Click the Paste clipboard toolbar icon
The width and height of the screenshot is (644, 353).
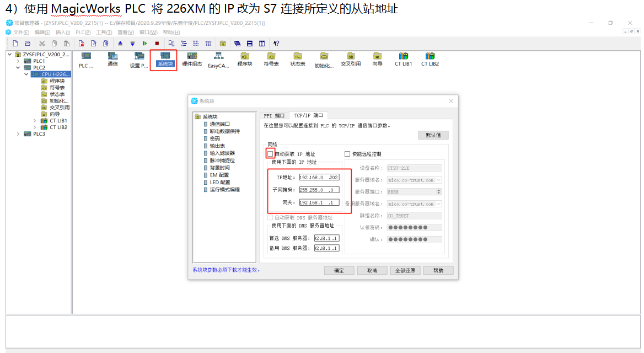[67, 43]
